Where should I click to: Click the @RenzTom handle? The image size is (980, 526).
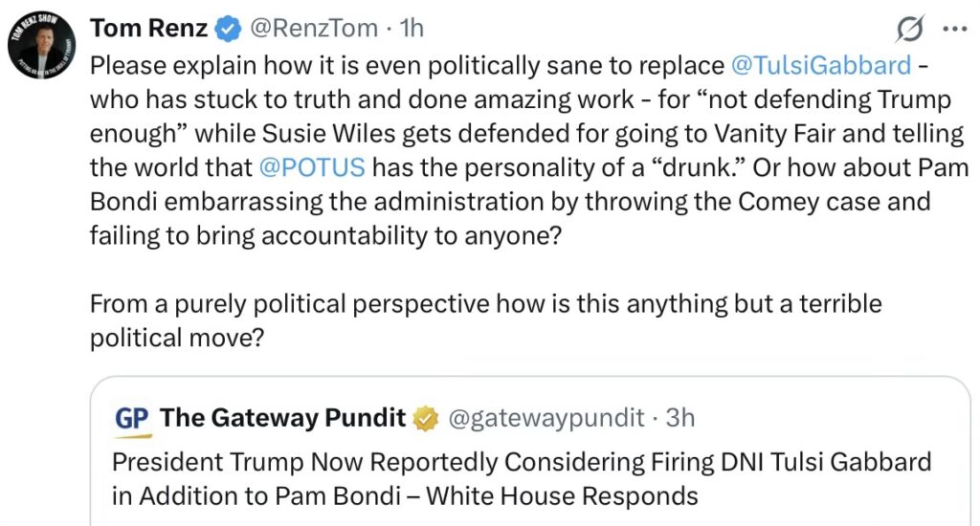[313, 30]
